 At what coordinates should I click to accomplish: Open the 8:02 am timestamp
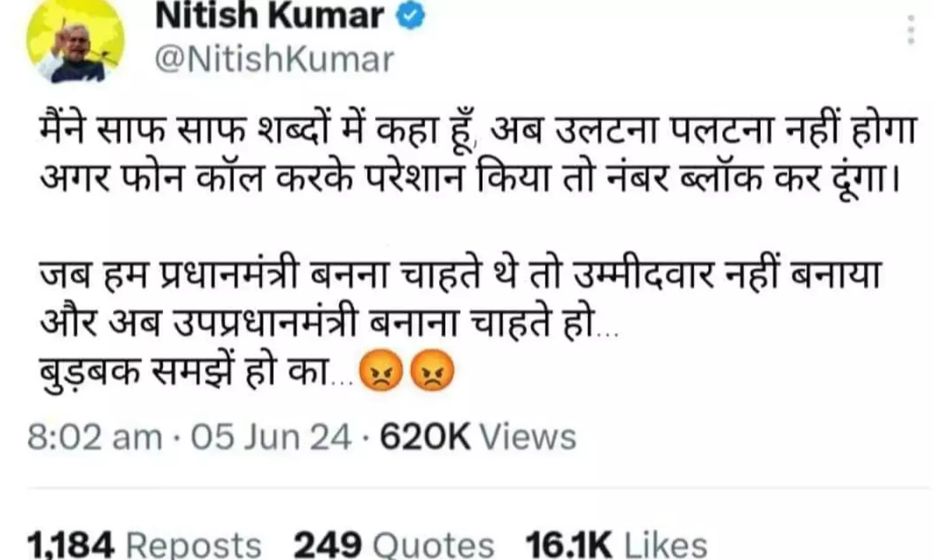click(95, 437)
